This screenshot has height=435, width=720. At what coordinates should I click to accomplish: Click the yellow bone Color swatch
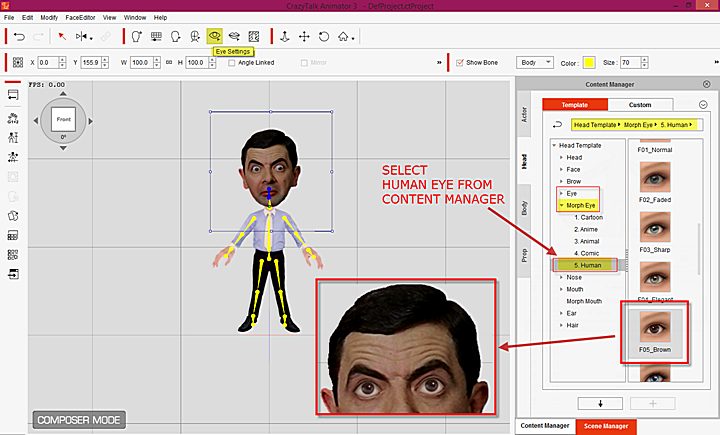(589, 63)
